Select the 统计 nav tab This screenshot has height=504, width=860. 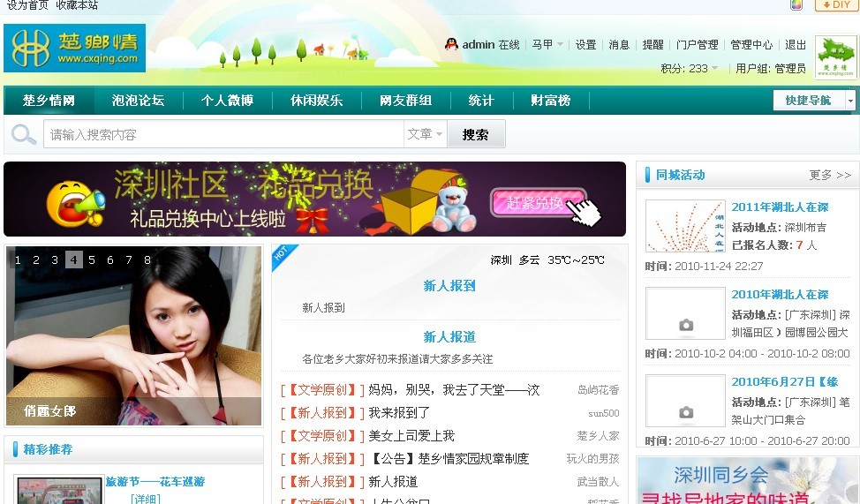(x=481, y=101)
